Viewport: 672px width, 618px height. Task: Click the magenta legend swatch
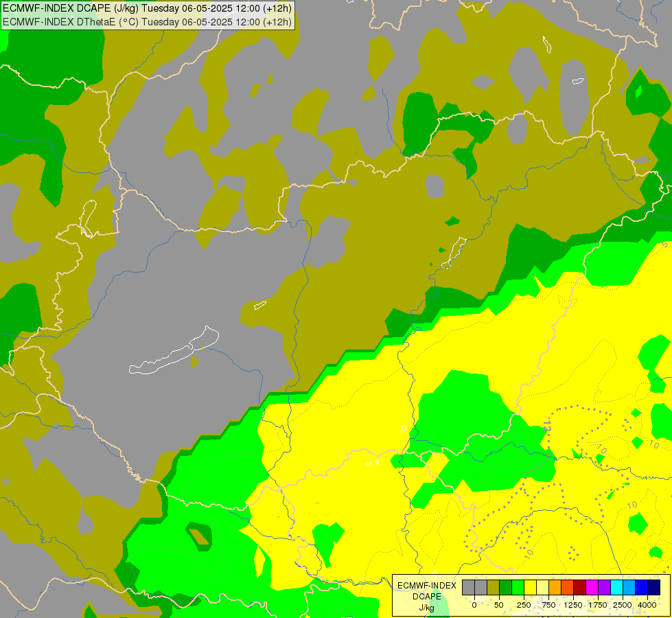pos(592,588)
